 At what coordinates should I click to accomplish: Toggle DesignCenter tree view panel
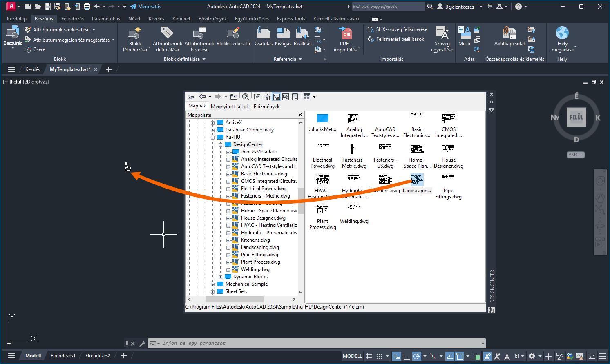pyautogui.click(x=277, y=97)
